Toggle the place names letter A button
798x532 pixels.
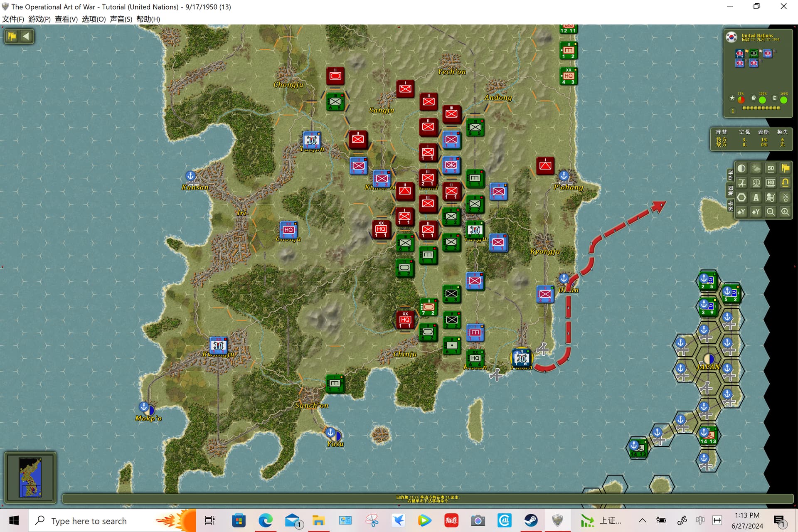(756, 197)
